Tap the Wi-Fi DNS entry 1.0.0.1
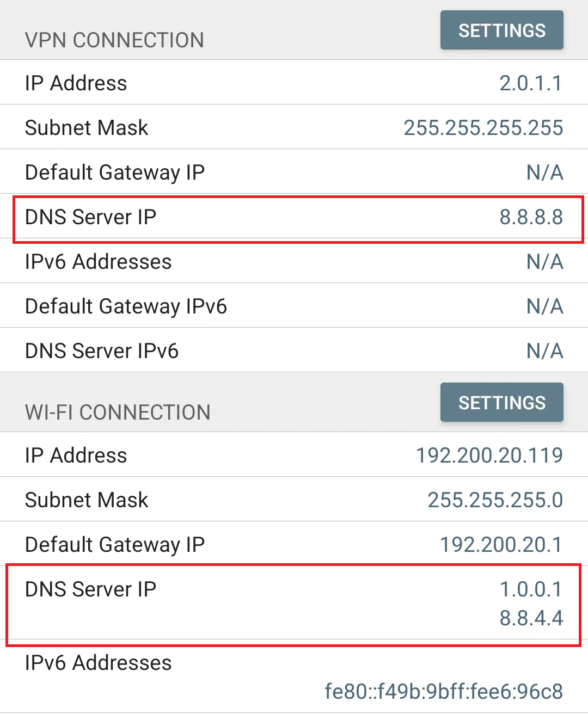 tap(531, 589)
